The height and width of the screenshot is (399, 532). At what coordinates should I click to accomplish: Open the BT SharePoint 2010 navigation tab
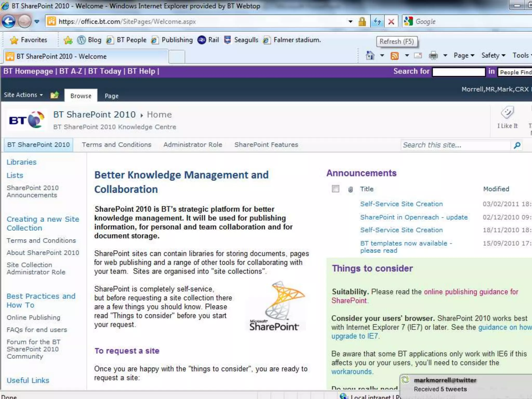tap(38, 145)
